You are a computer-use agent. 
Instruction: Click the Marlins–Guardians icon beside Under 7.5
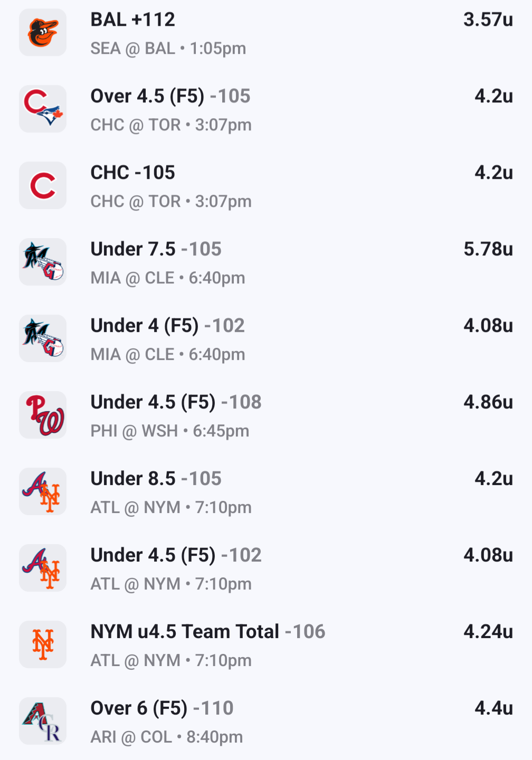pos(43,262)
